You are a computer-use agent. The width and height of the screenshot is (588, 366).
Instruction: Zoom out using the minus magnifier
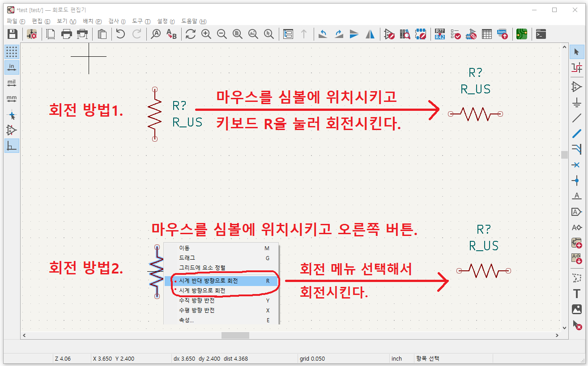tap(222, 34)
